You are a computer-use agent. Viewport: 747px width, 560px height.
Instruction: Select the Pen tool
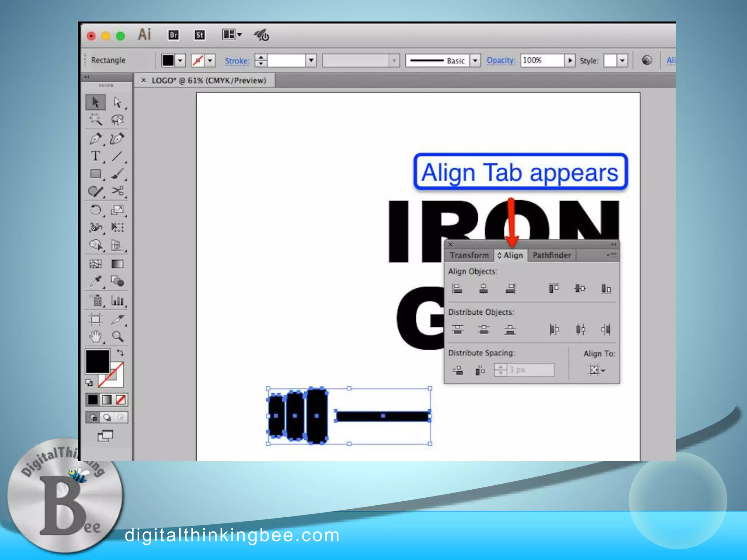coord(95,139)
